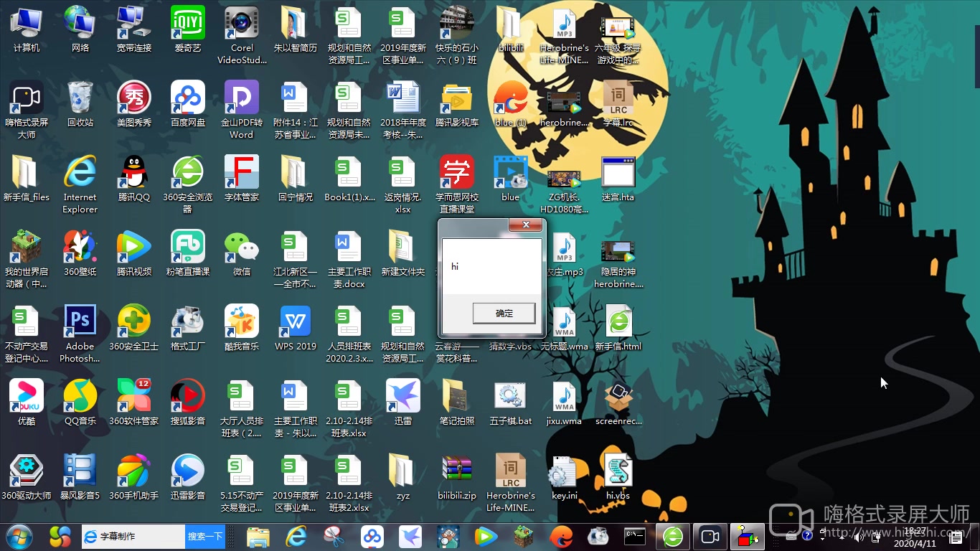Select the 回收站 recycle bin icon

pos(80,104)
